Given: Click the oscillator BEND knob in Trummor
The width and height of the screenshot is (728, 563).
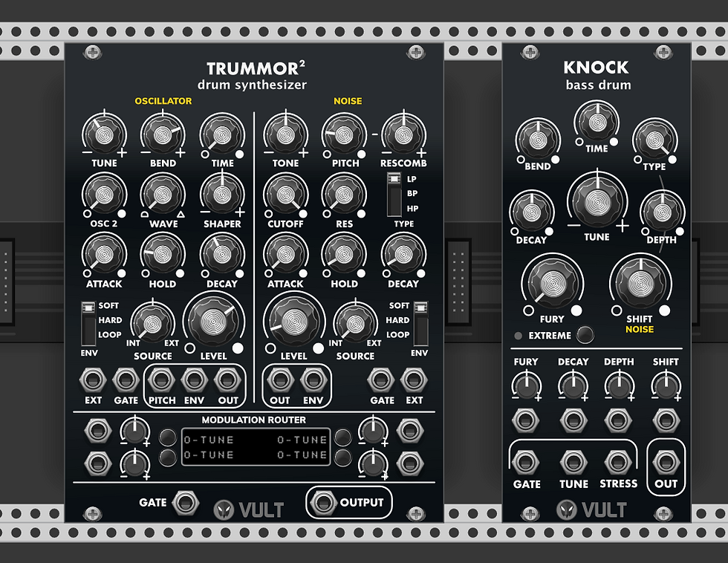Looking at the screenshot, I should pyautogui.click(x=163, y=135).
